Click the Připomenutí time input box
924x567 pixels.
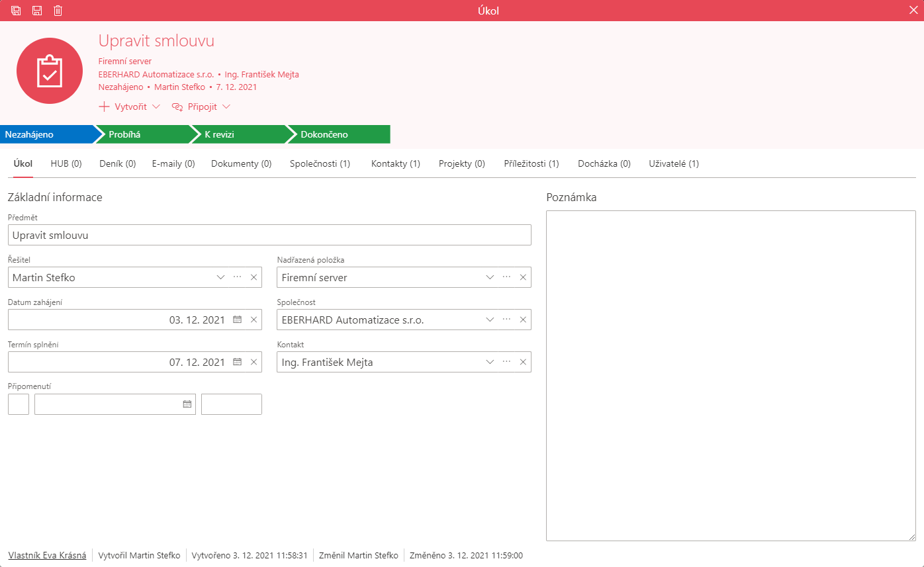click(232, 404)
